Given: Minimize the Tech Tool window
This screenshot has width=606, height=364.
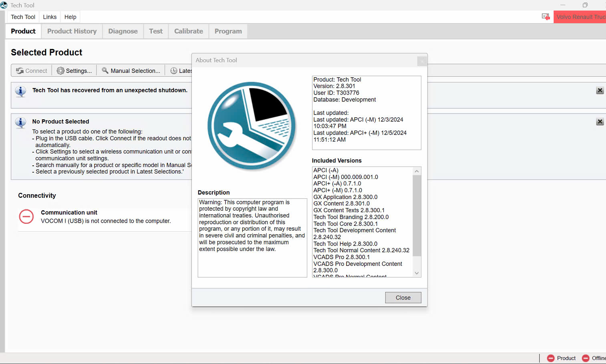Looking at the screenshot, I should tap(563, 5).
